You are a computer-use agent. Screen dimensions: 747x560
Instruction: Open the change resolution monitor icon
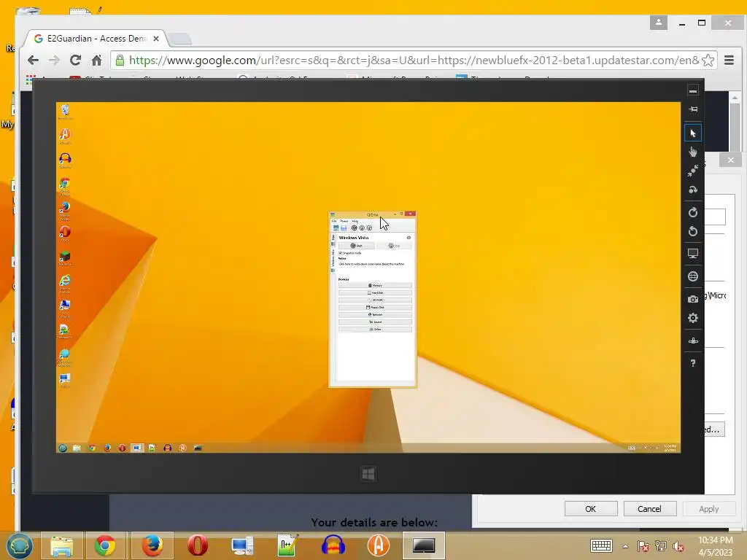pos(693,254)
